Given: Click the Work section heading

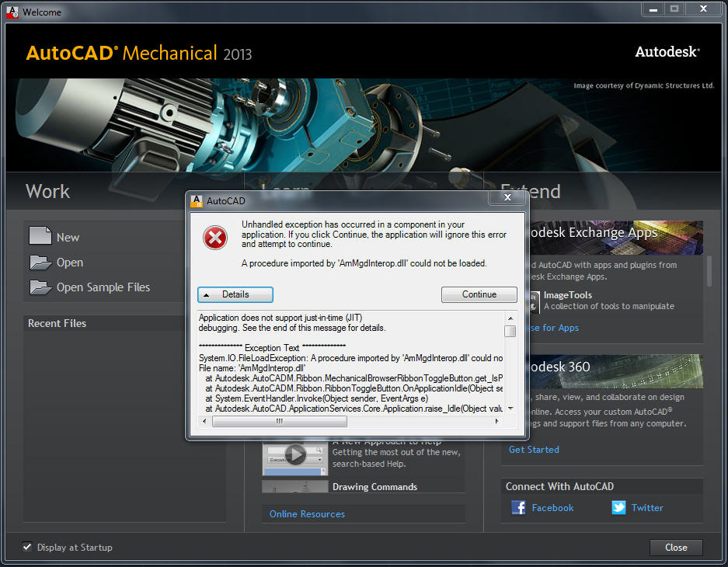Looking at the screenshot, I should coord(48,192).
